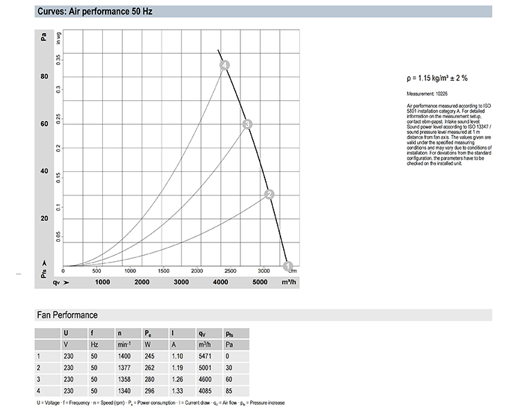Click the 80 Pa y-axis label
This screenshot has width=518, height=420.
click(44, 77)
